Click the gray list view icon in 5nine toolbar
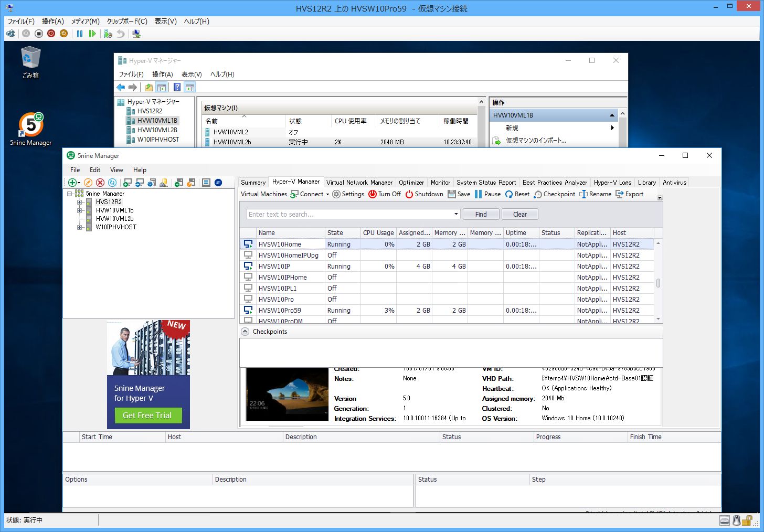The image size is (764, 532). [206, 183]
